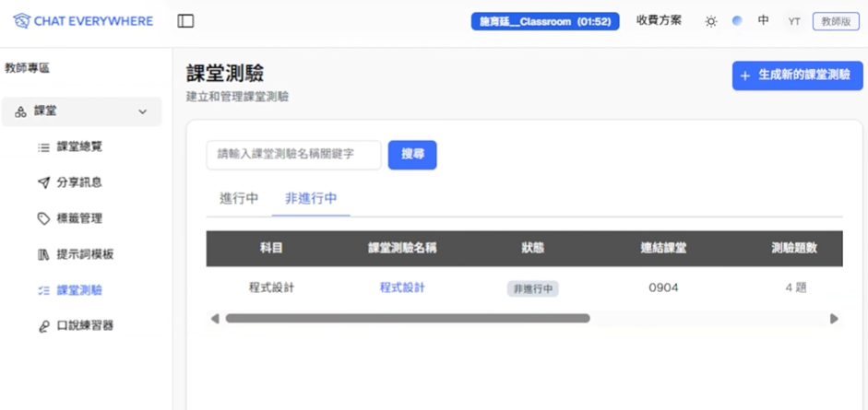Click the 課堂測驗名稱 column header
Image resolution: width=868 pixels, height=410 pixels.
click(x=402, y=249)
